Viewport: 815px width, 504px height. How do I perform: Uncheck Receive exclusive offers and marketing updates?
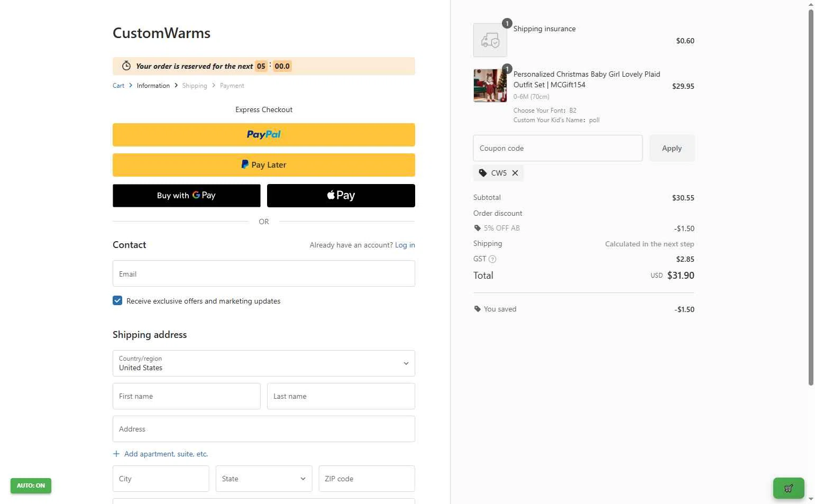tap(117, 300)
